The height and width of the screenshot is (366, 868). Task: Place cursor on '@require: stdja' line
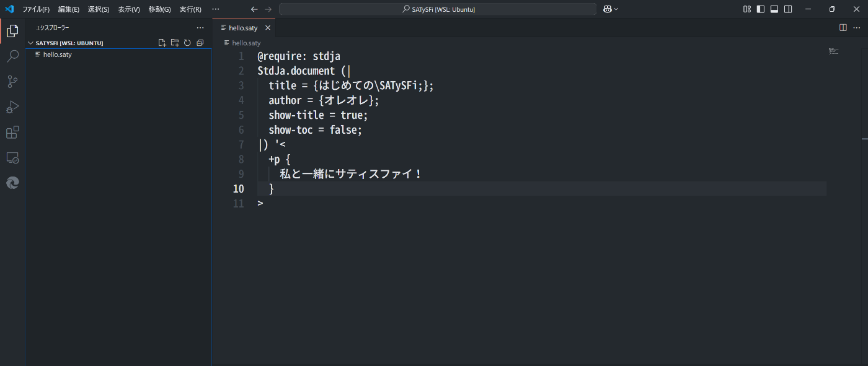pos(299,56)
